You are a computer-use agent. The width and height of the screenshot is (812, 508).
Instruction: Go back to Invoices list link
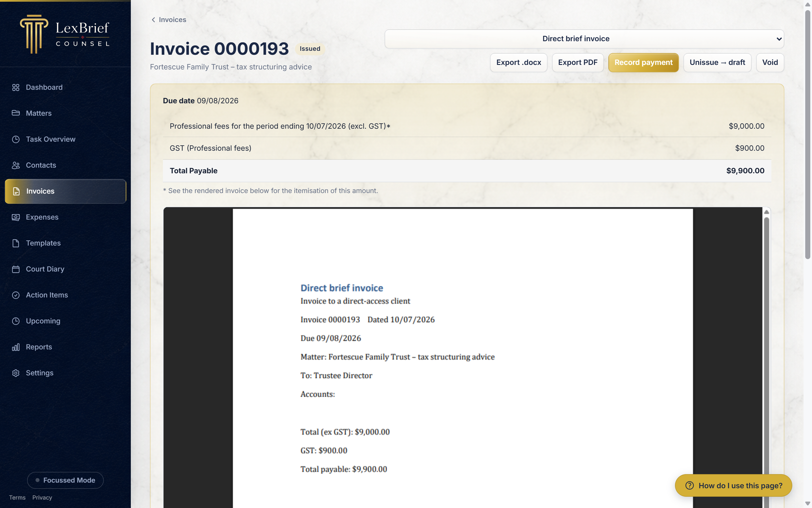click(169, 20)
